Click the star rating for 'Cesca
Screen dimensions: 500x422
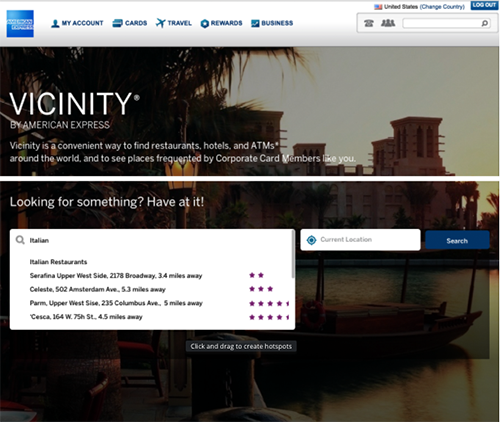[x=269, y=317]
